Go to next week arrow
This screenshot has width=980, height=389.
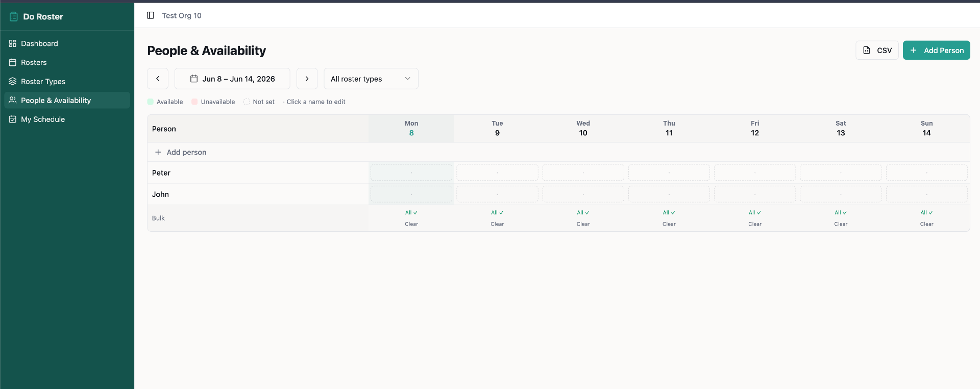307,79
